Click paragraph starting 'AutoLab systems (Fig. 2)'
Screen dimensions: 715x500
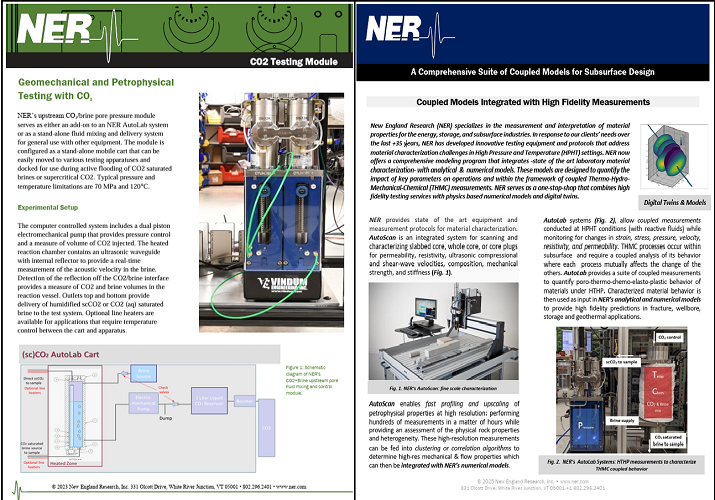click(622, 268)
